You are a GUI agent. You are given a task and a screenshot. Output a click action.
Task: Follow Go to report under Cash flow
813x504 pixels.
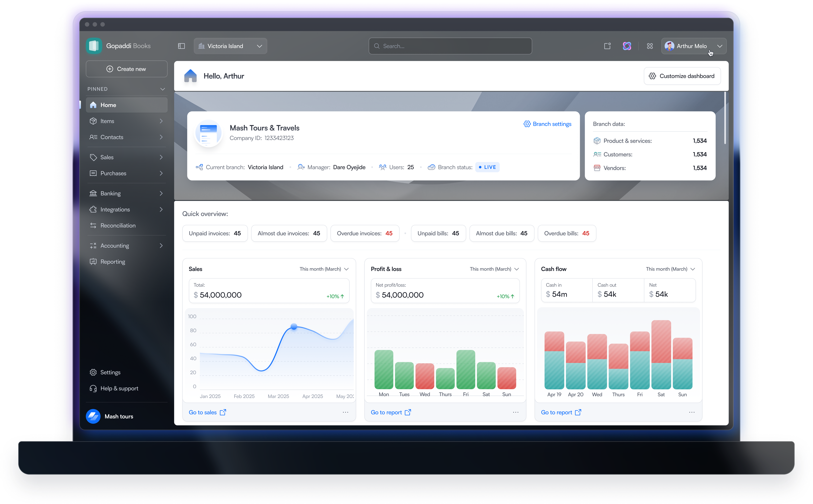click(x=561, y=412)
